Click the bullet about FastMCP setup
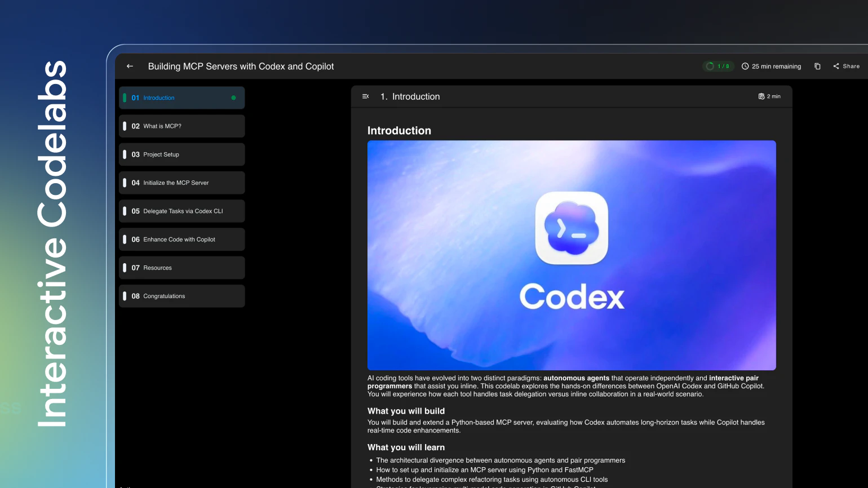 click(484, 469)
